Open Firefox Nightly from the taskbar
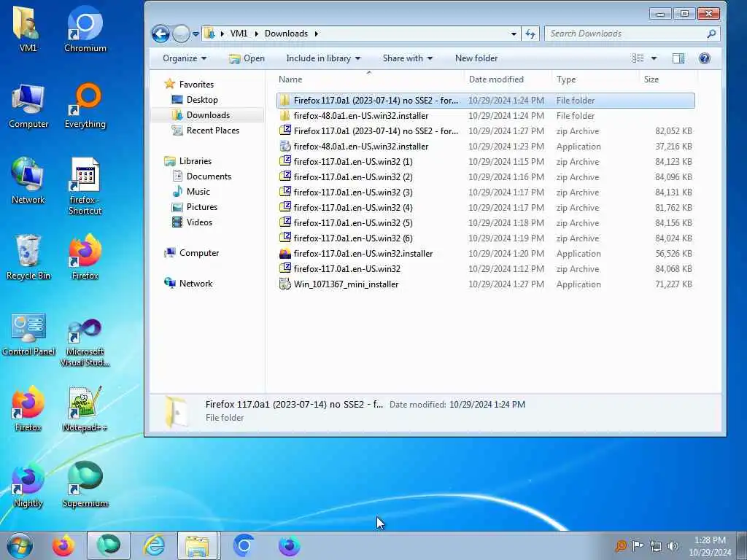Viewport: 747px width, 560px height. pyautogui.click(x=289, y=545)
